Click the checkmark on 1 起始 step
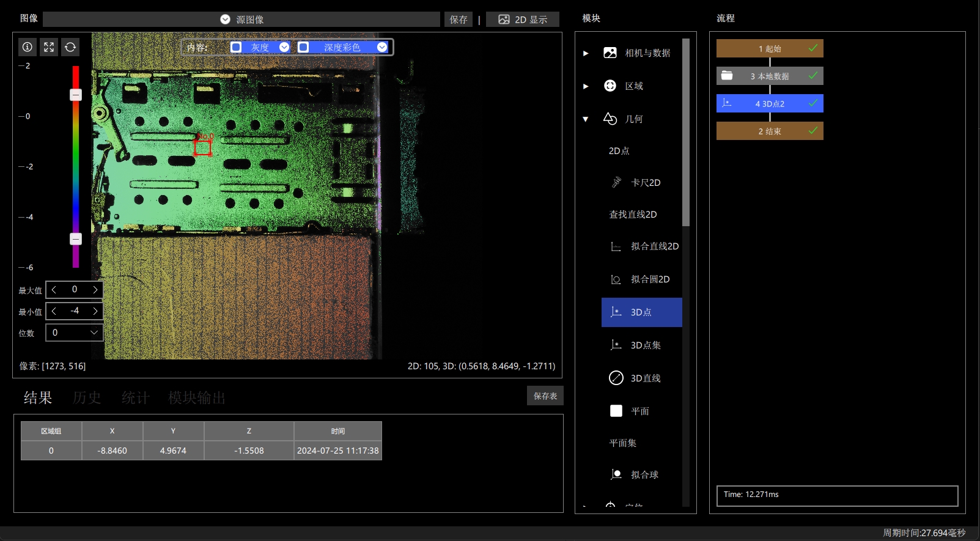The image size is (980, 541). (813, 48)
